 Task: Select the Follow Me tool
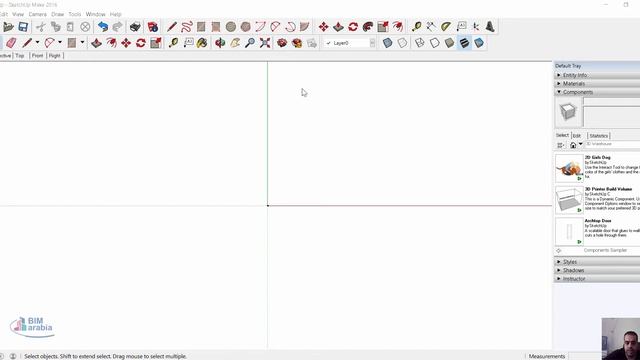[368, 27]
